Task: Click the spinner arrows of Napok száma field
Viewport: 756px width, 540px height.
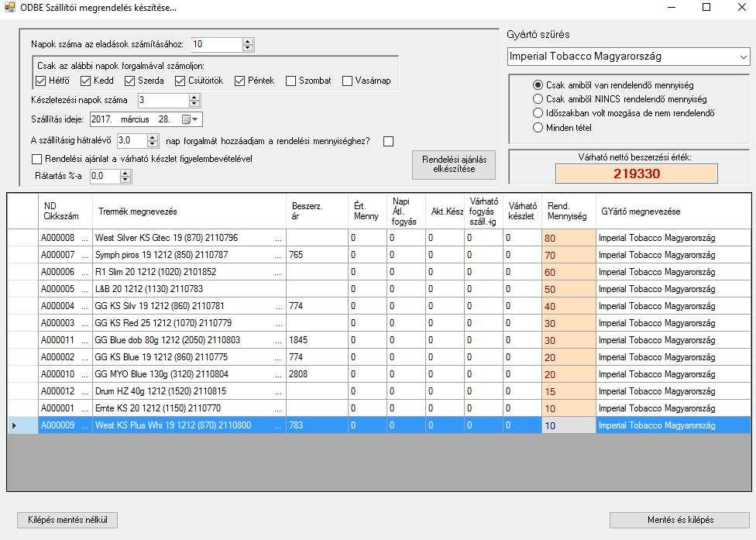Action: click(248, 44)
